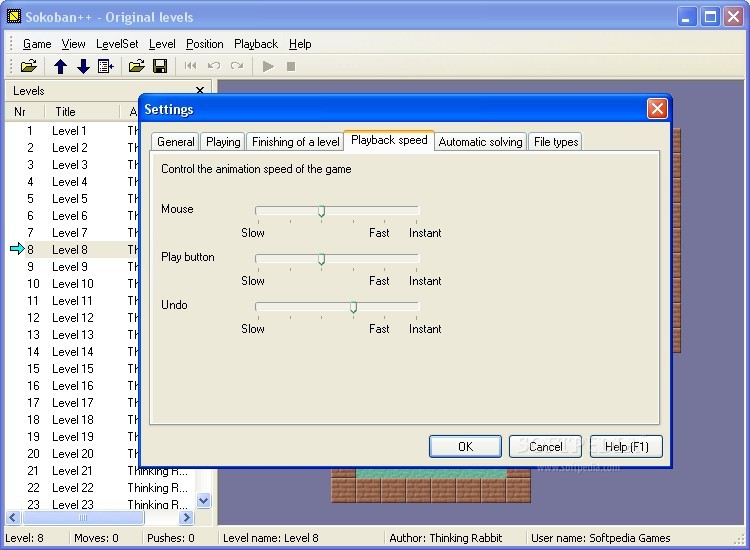Open the Help menu
Viewport: 750px width, 550px height.
coord(300,44)
